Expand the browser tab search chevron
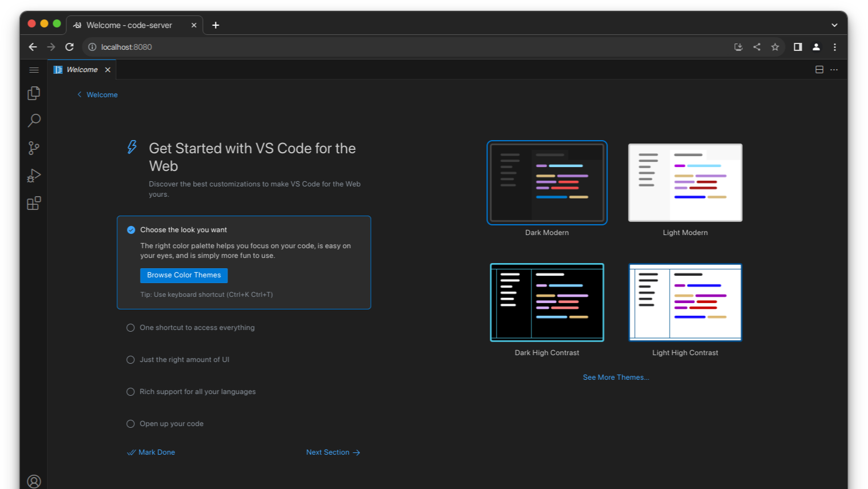 [x=834, y=25]
